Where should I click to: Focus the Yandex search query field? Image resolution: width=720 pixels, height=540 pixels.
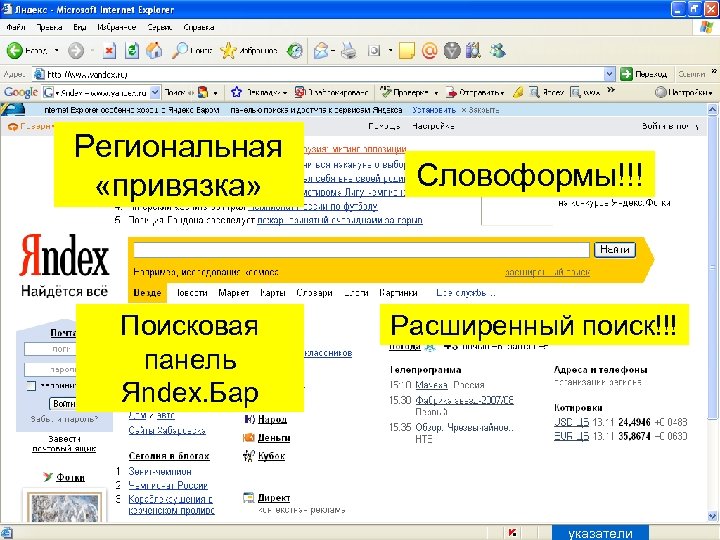pyautogui.click(x=361, y=249)
